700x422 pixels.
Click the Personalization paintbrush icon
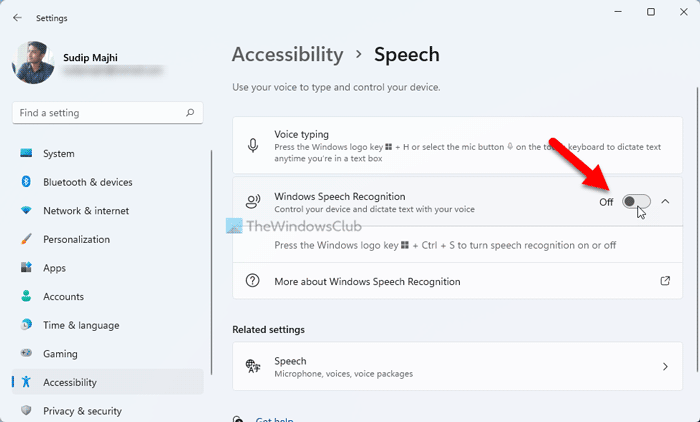point(26,239)
